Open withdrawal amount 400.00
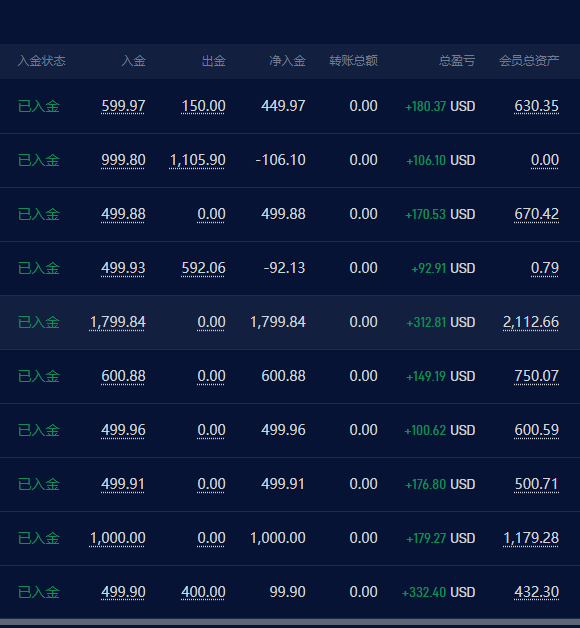The height and width of the screenshot is (628, 580). (x=203, y=592)
